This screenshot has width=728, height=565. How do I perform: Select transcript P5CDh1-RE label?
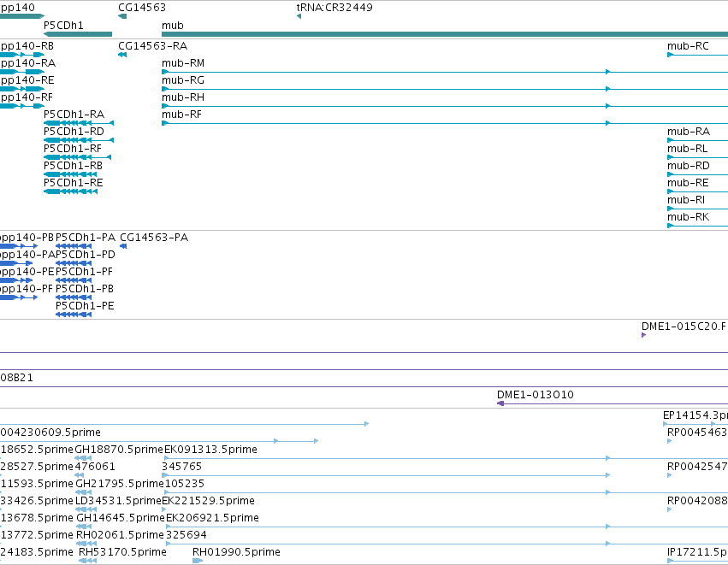coord(74,183)
